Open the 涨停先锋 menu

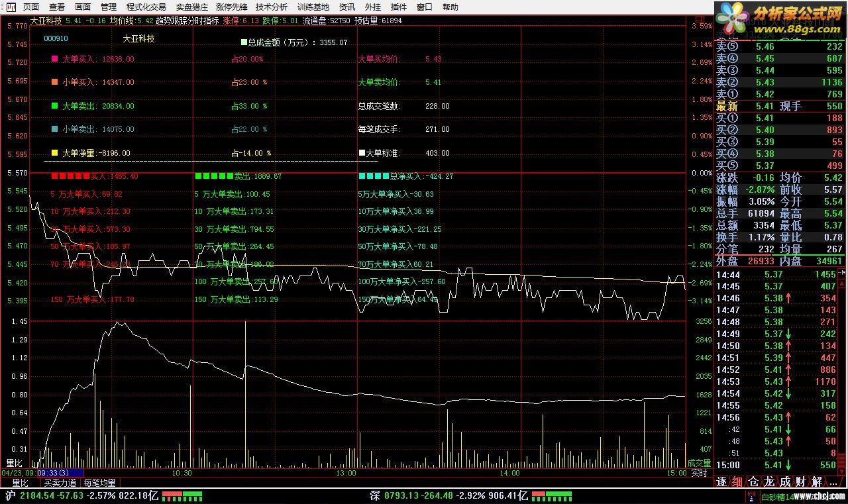(232, 7)
